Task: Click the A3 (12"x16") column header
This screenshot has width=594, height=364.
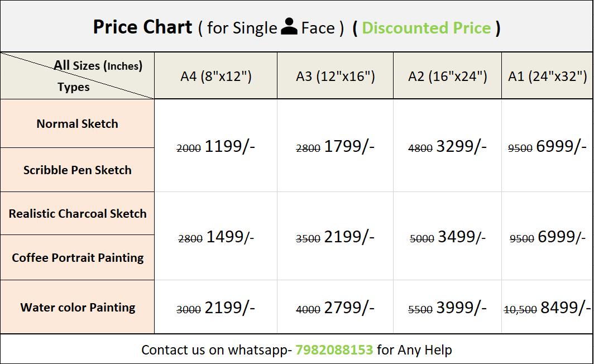Action: point(336,76)
